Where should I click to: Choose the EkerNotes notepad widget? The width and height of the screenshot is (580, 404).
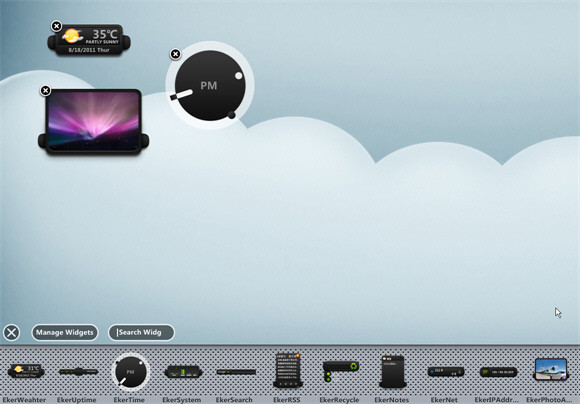[x=392, y=371]
